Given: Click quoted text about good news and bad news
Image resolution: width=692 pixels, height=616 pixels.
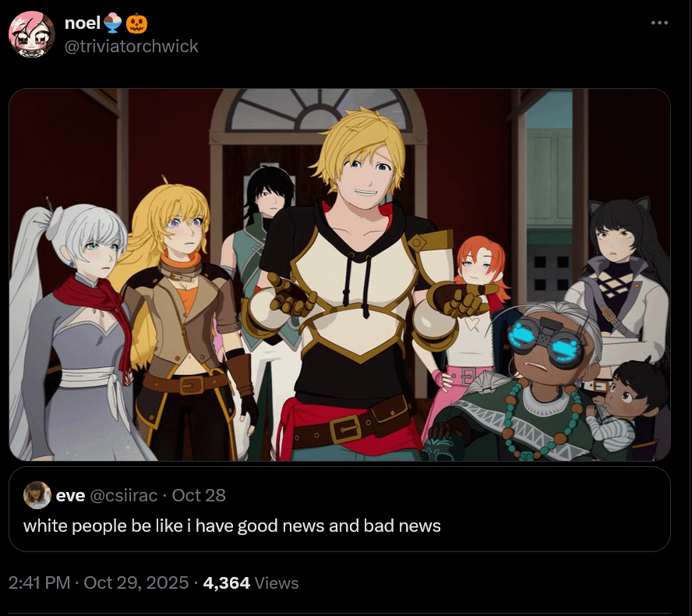Looking at the screenshot, I should [231, 526].
